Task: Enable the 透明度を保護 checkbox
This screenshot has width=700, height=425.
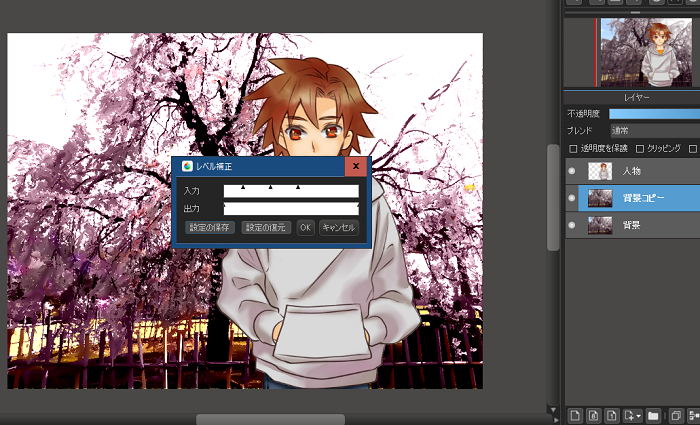Action: tap(573, 149)
